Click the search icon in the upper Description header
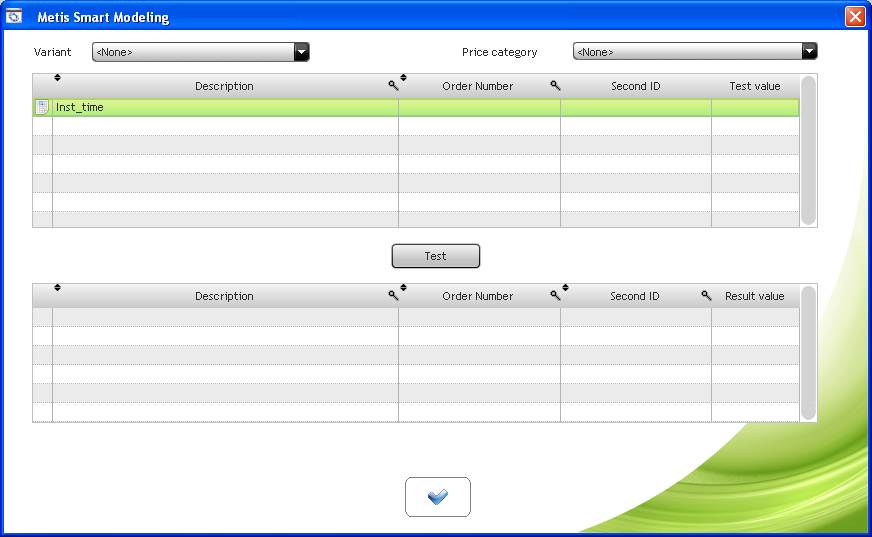This screenshot has width=872, height=537. pyautogui.click(x=393, y=86)
